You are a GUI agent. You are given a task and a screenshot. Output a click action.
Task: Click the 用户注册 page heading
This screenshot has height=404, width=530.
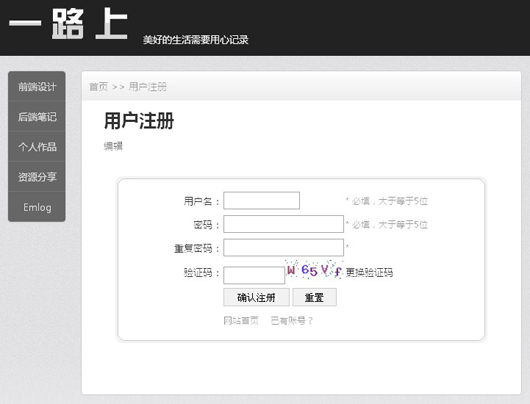pos(139,120)
